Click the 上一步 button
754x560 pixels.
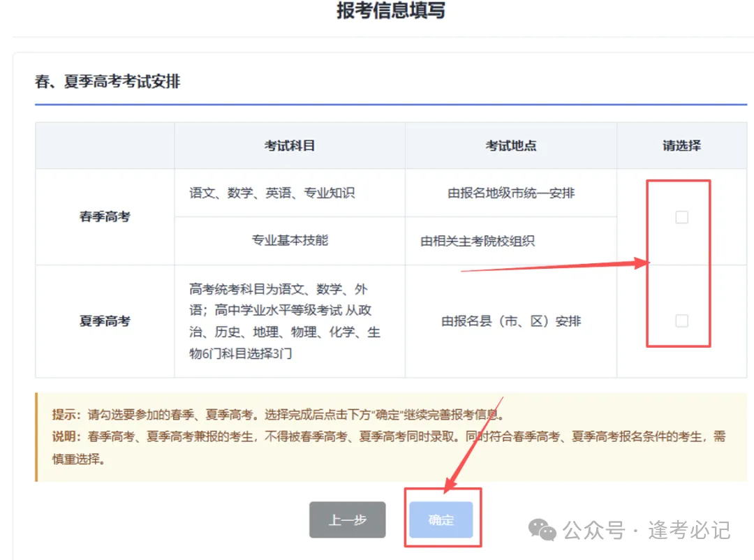tap(347, 520)
